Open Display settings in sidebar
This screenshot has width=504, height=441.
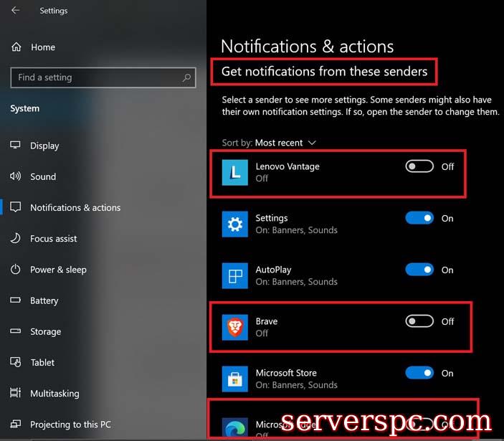[x=44, y=146]
